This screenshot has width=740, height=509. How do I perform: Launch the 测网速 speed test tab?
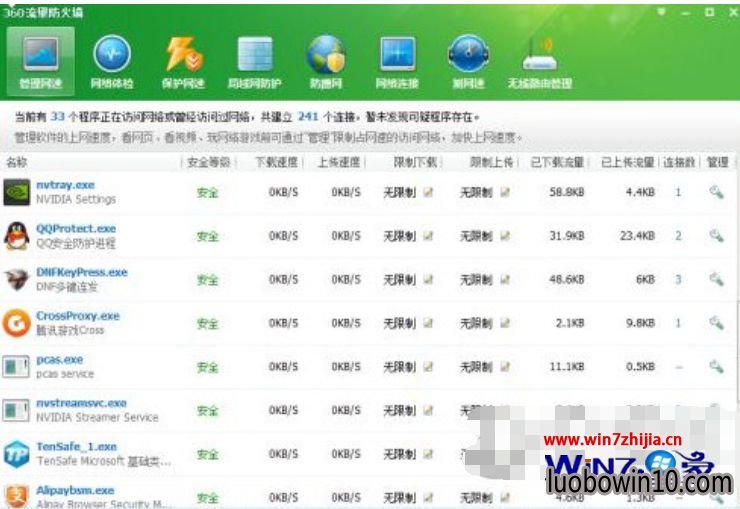tap(468, 62)
